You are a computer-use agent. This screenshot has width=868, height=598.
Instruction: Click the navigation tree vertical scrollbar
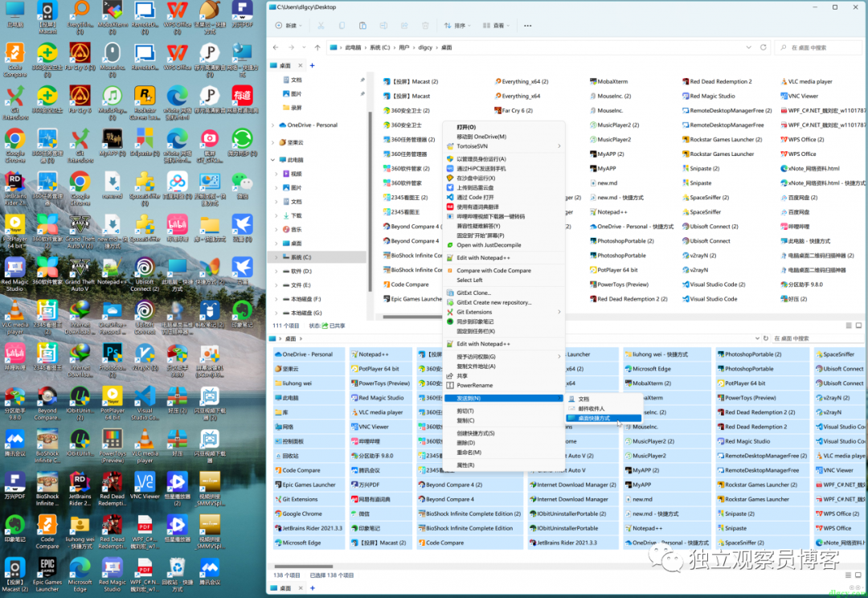[x=369, y=202]
